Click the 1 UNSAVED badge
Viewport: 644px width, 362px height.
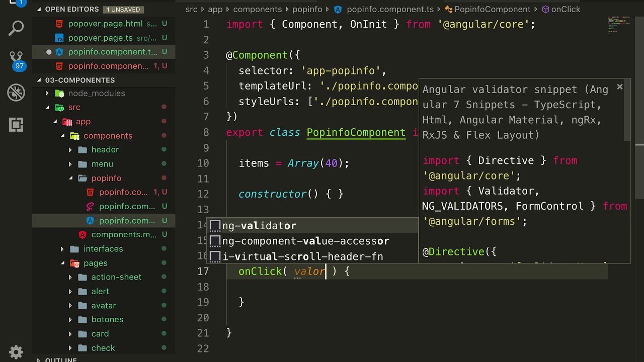click(x=123, y=10)
